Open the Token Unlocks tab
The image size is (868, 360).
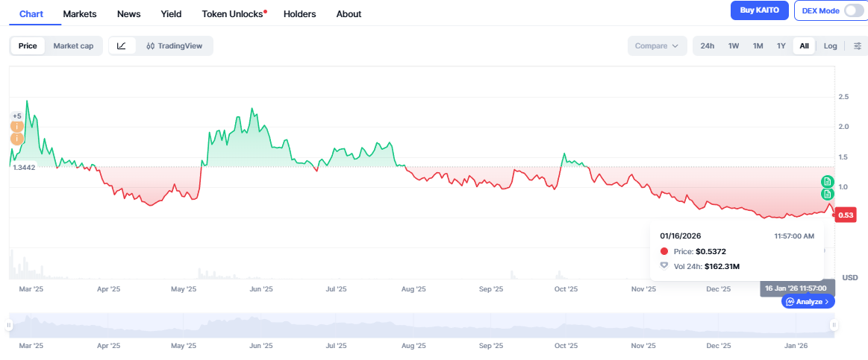pyautogui.click(x=234, y=14)
